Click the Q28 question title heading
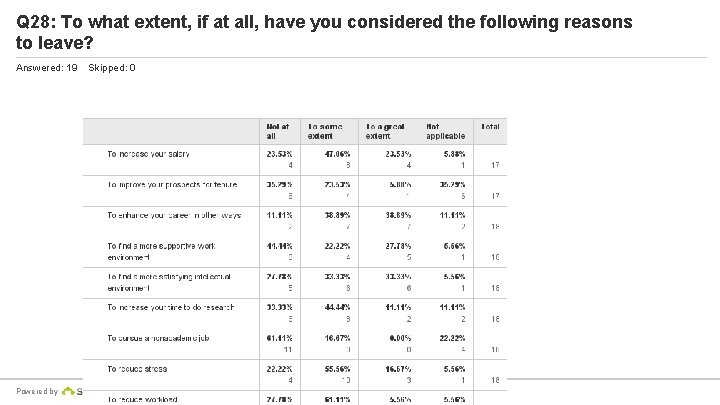Viewport: 720px width, 405px height. [x=324, y=32]
